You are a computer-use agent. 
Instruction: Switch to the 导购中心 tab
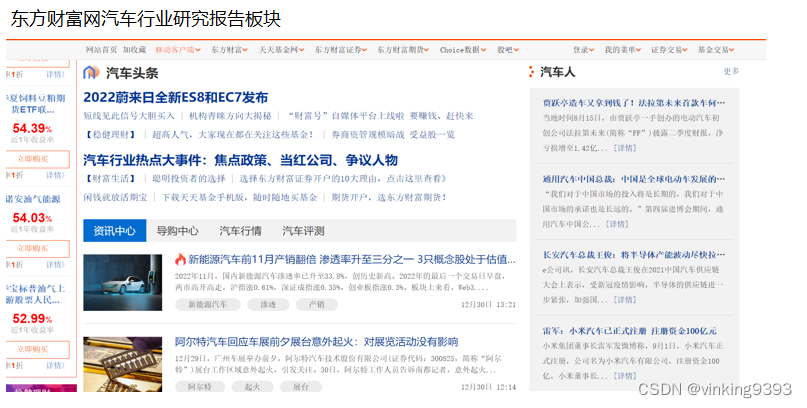click(178, 230)
